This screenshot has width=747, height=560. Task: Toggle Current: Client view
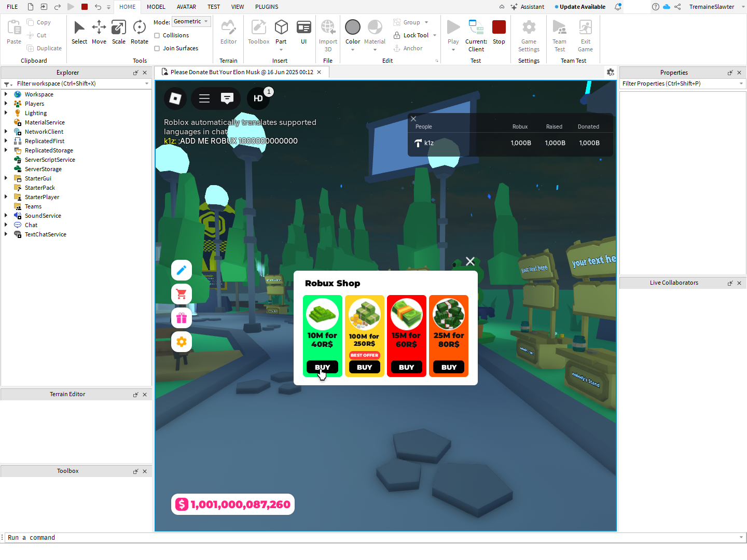coord(476,35)
